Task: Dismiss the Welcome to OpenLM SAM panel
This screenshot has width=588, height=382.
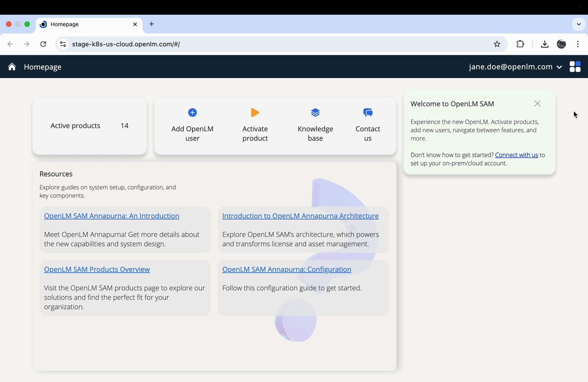Action: [537, 104]
